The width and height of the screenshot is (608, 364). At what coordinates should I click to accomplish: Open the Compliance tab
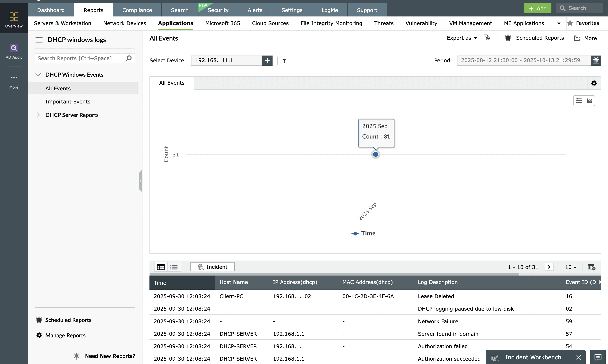[x=137, y=10]
